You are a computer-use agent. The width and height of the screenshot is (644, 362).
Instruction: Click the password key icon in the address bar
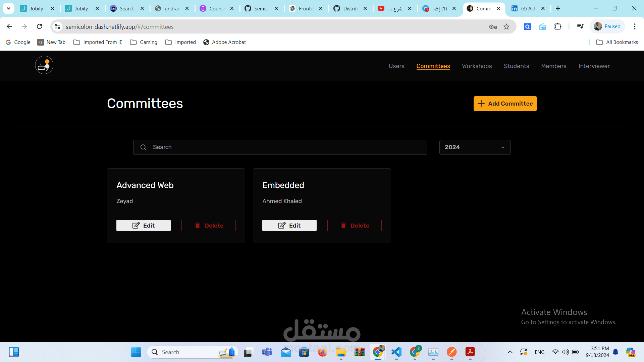[493, 26]
